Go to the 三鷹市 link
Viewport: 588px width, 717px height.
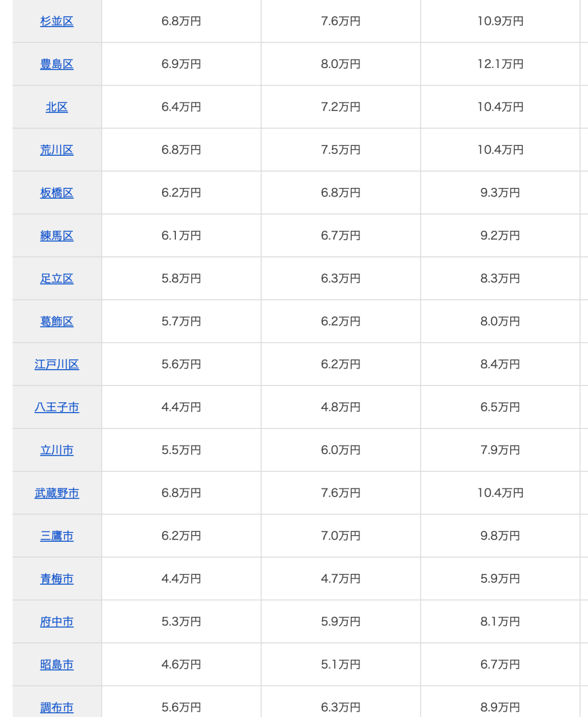coord(57,536)
